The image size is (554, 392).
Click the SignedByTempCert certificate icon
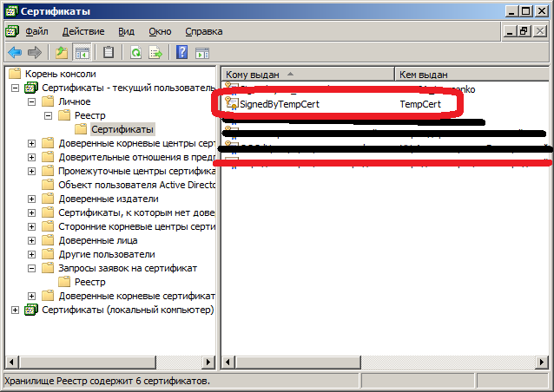coord(232,103)
